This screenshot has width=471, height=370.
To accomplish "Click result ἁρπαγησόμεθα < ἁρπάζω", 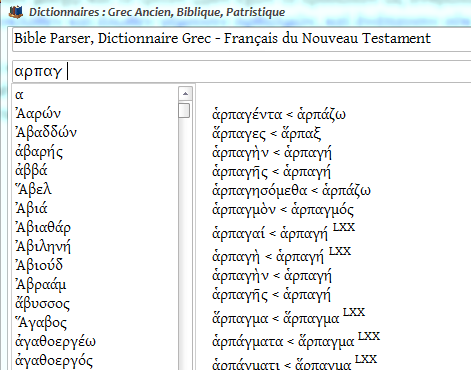I will tap(291, 191).
